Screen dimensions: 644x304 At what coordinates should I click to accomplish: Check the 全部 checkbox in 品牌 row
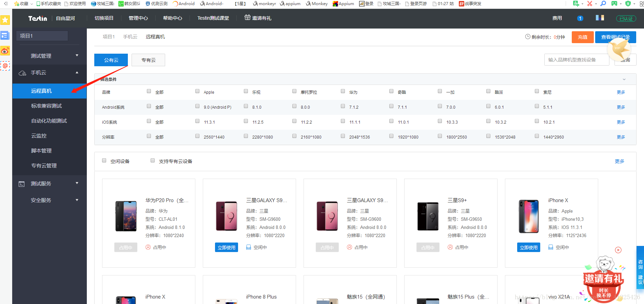[149, 91]
